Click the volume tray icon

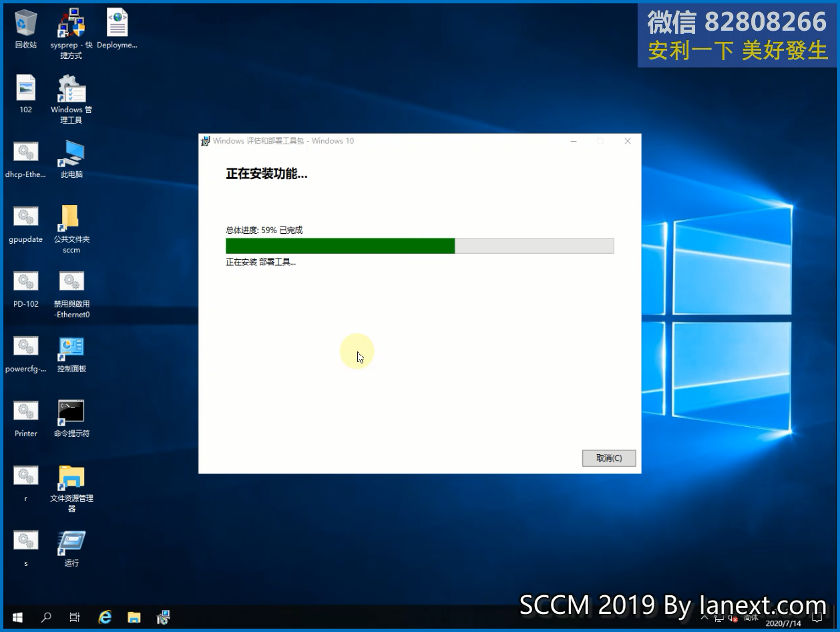pyautogui.click(x=734, y=619)
